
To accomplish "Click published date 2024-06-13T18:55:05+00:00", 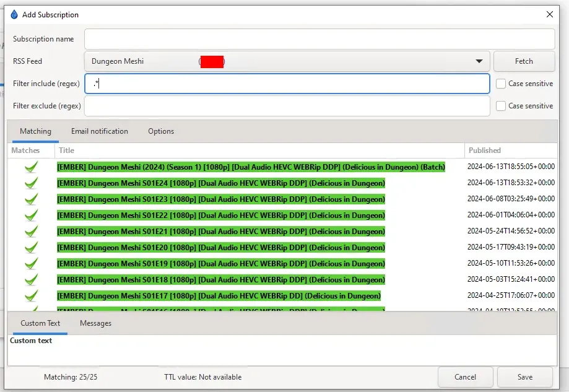I will tap(511, 167).
